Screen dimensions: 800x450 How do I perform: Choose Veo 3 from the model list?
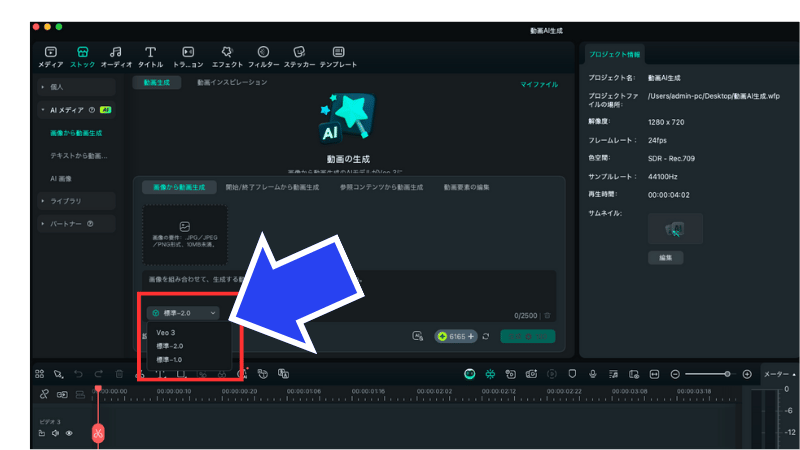tap(166, 332)
